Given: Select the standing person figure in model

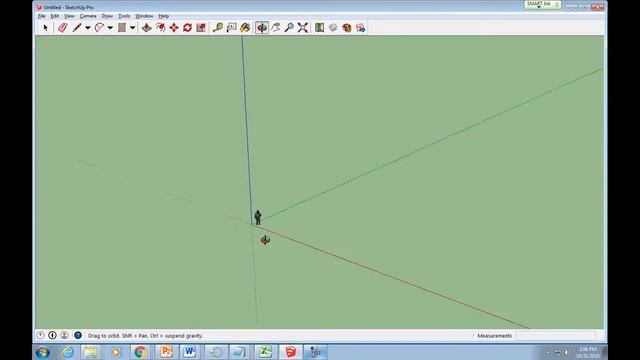Looking at the screenshot, I should pyautogui.click(x=258, y=217).
